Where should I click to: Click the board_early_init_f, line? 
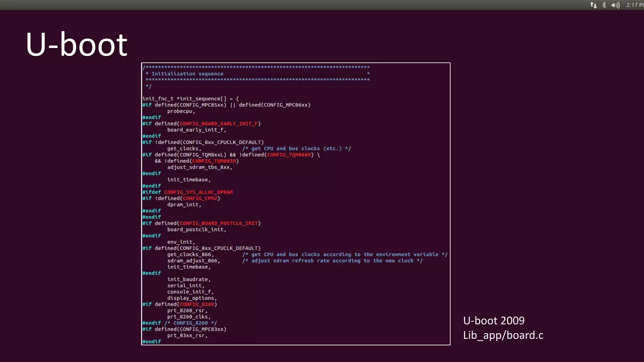197,130
